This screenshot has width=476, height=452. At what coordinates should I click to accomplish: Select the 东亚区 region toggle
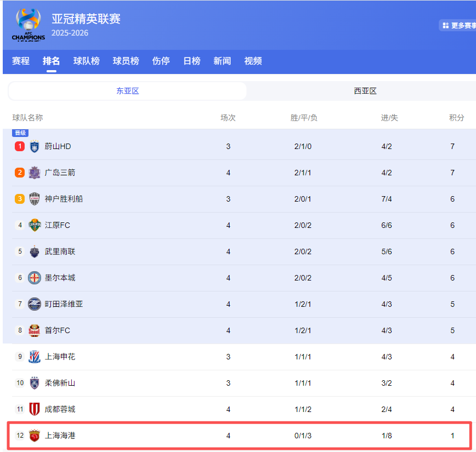click(128, 91)
